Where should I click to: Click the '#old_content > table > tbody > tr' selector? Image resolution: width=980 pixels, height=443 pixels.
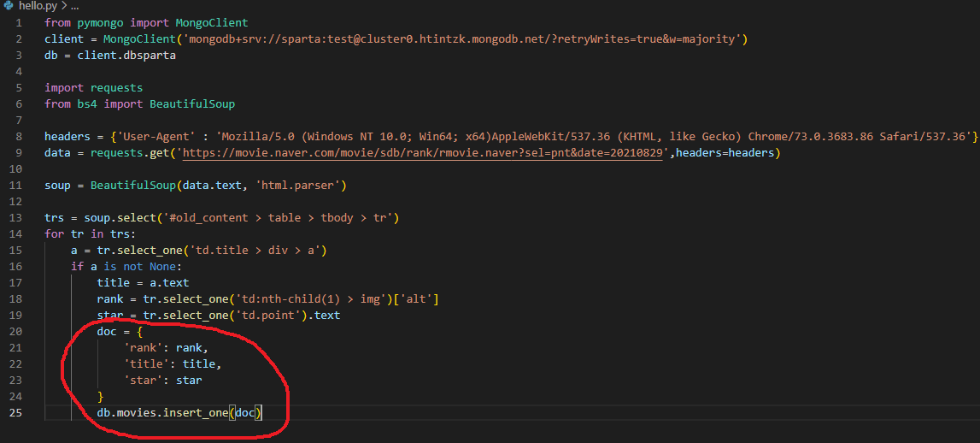(x=277, y=218)
